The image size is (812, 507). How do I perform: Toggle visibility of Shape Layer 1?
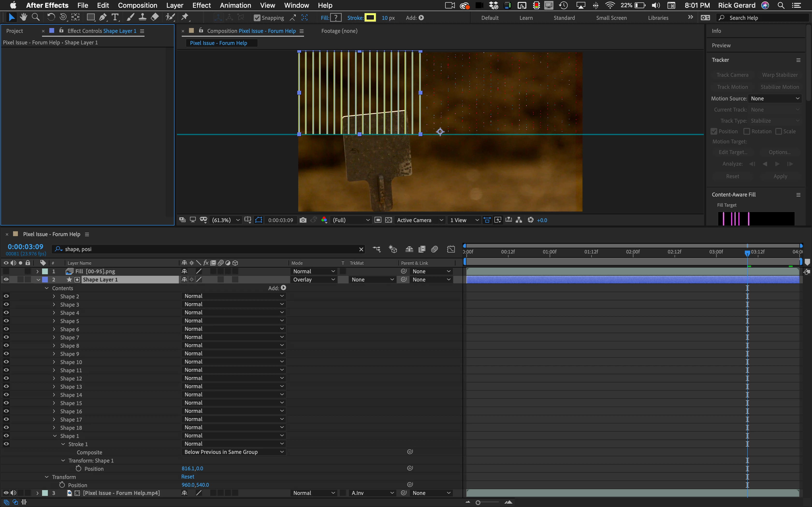(x=6, y=280)
